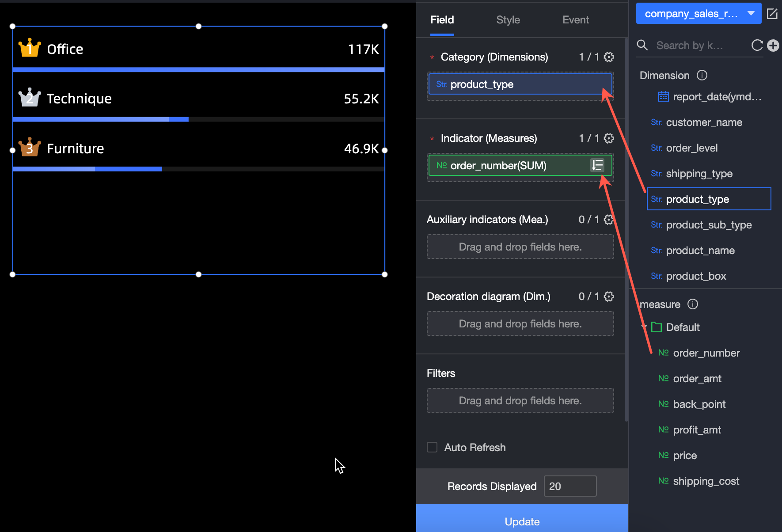Viewport: 782px width, 532px height.
Task: Click Decoration diagram drop zone
Action: (520, 323)
